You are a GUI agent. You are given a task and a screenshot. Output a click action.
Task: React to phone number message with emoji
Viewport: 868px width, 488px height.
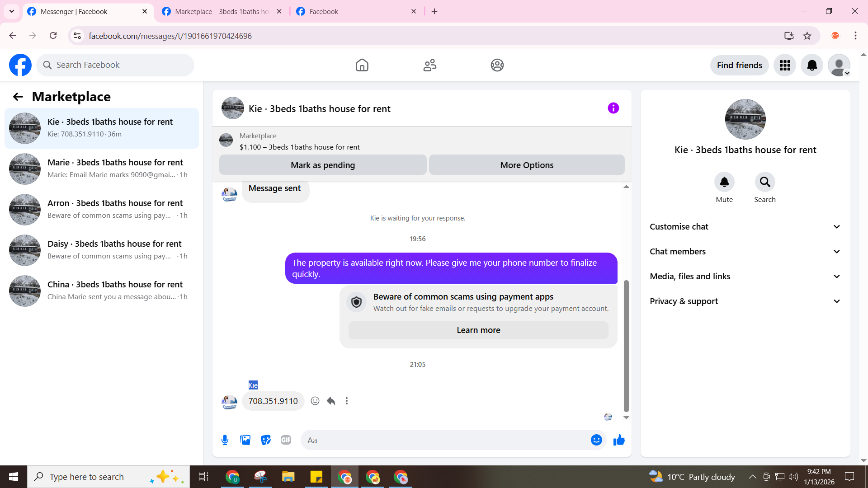pos(315,401)
